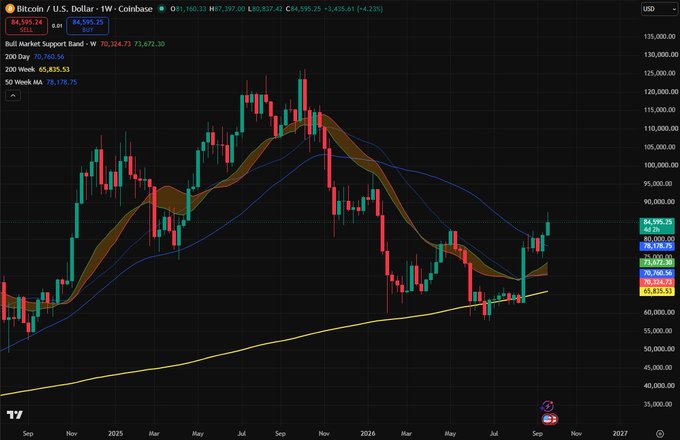Select the 200 Day indicator label

17,56
